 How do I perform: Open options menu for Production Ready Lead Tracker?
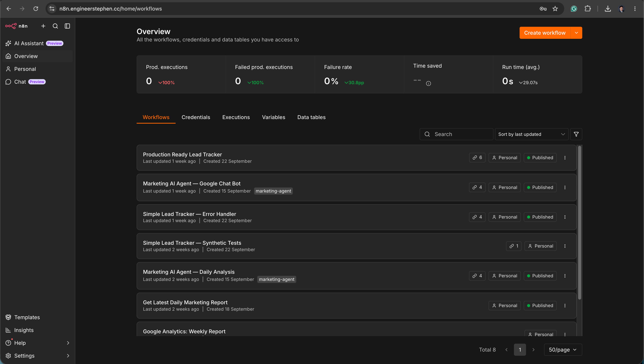[565, 158]
